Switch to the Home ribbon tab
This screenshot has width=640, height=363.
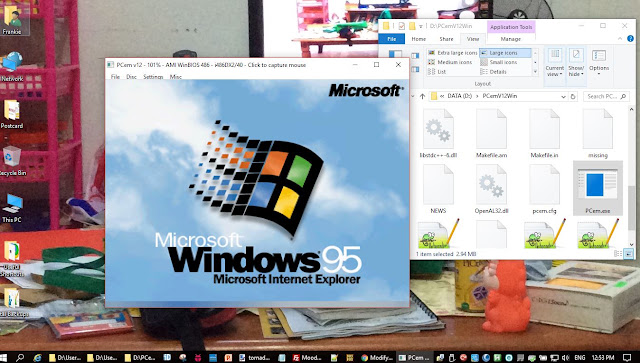tap(418, 39)
